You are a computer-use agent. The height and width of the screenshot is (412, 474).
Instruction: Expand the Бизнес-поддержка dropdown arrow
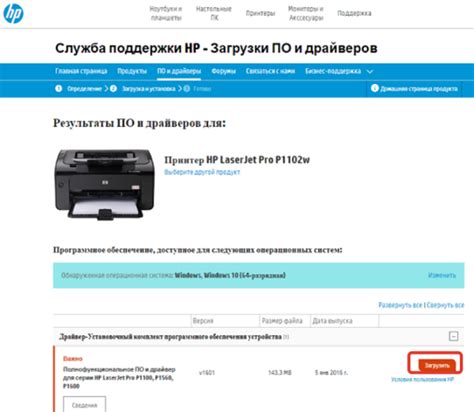click(x=370, y=71)
